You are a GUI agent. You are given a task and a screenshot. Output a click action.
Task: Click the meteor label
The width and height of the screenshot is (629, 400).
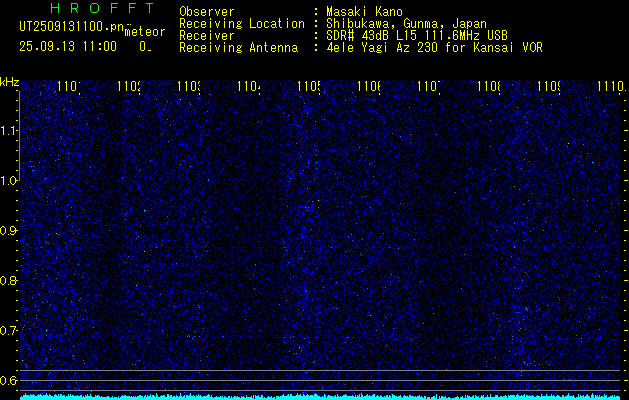coord(145,32)
